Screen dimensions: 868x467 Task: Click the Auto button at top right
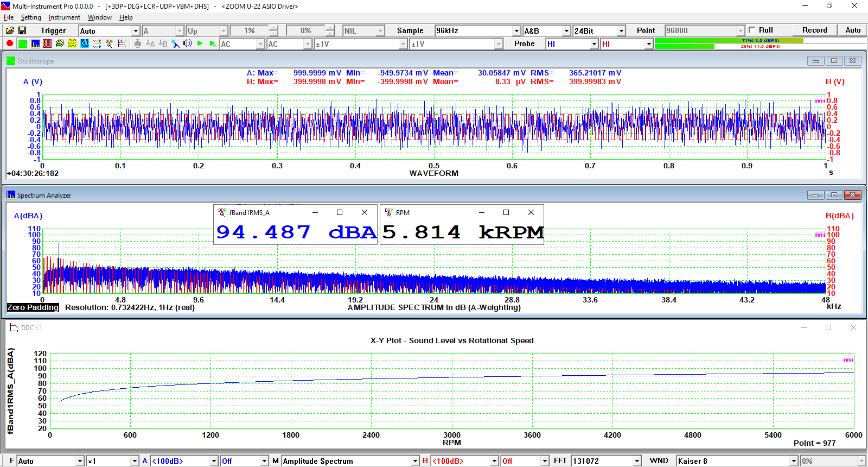point(853,30)
